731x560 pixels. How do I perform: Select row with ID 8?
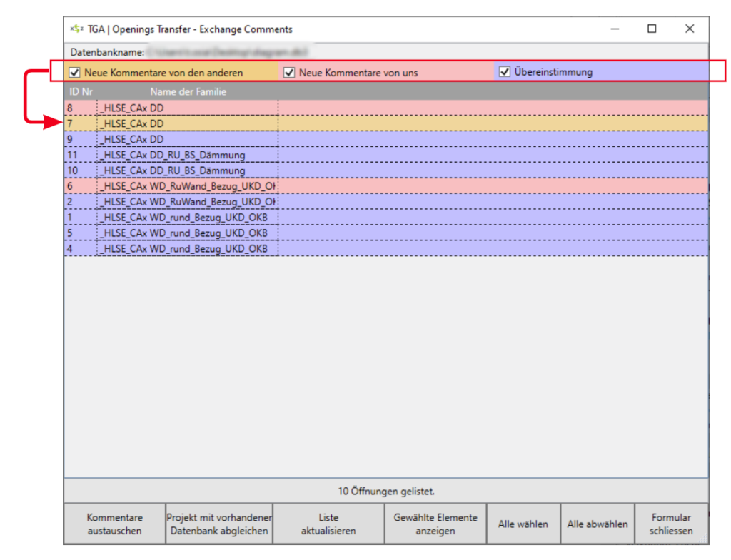pyautogui.click(x=186, y=108)
